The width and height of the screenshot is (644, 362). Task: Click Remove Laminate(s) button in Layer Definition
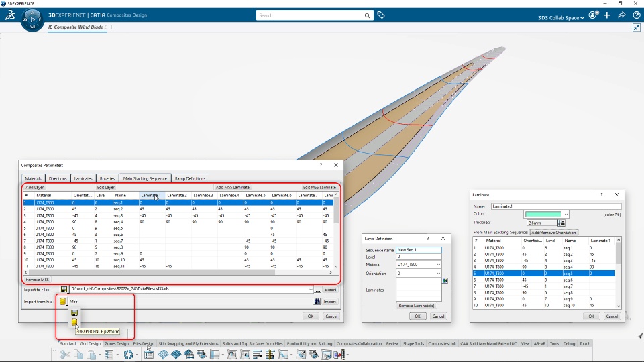tap(417, 306)
